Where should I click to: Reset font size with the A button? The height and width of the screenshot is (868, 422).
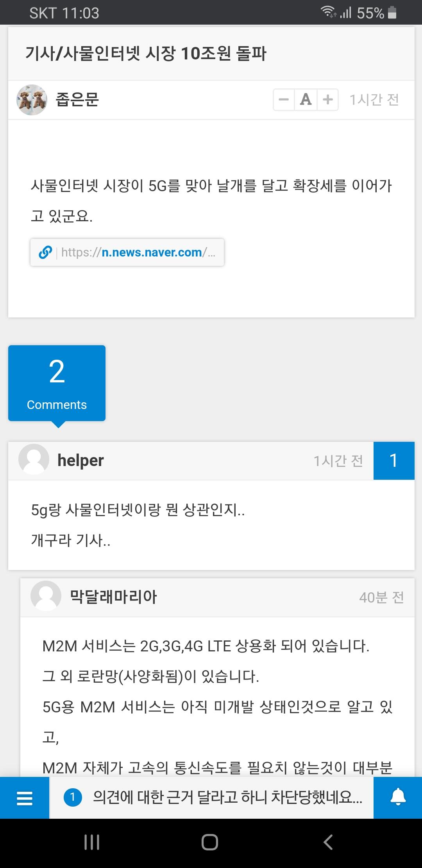pos(306,100)
